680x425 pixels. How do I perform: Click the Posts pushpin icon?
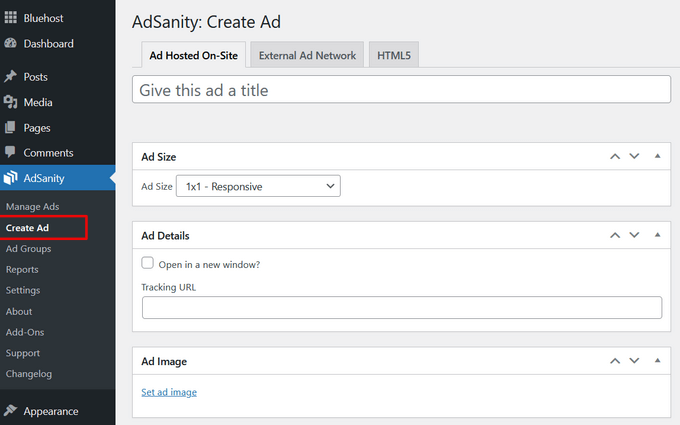coord(11,77)
